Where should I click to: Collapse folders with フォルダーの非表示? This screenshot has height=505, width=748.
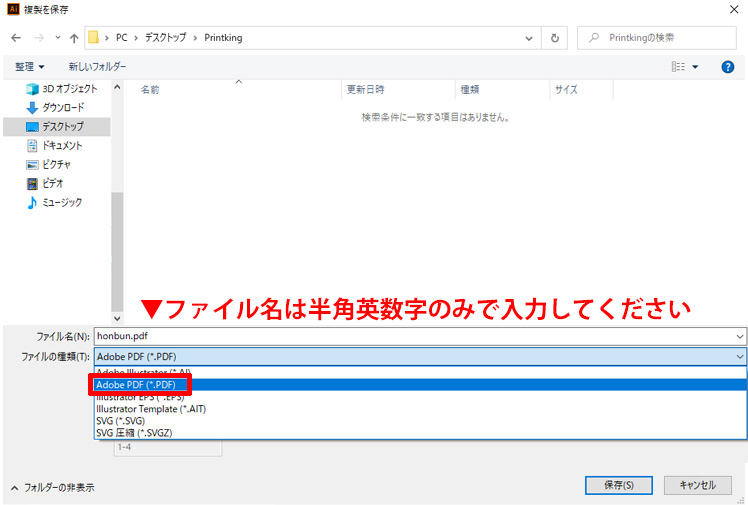[52, 487]
